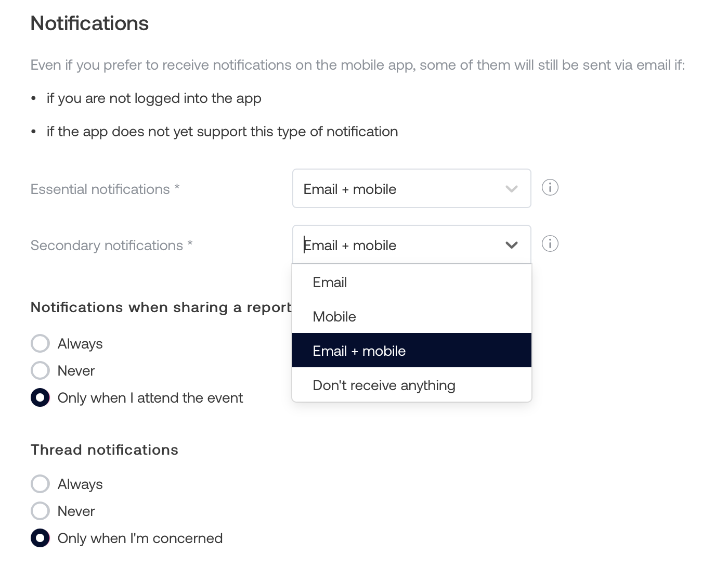
Task: Select Only when I'm concerned option
Action: [41, 538]
